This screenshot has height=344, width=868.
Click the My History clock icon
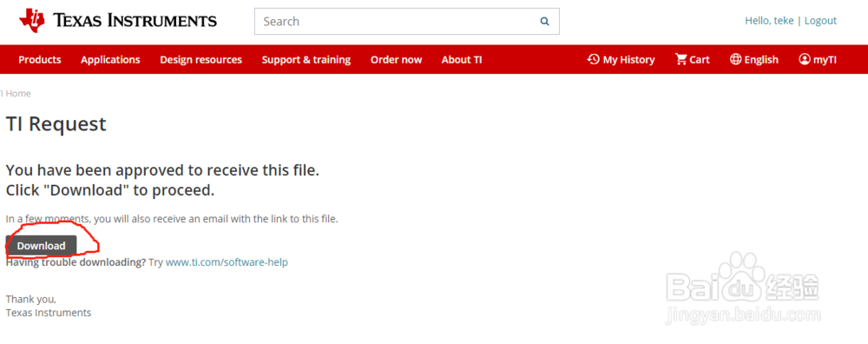tap(594, 59)
